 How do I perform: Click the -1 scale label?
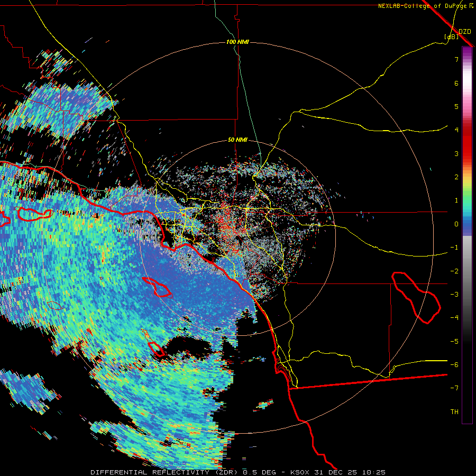[454, 248]
